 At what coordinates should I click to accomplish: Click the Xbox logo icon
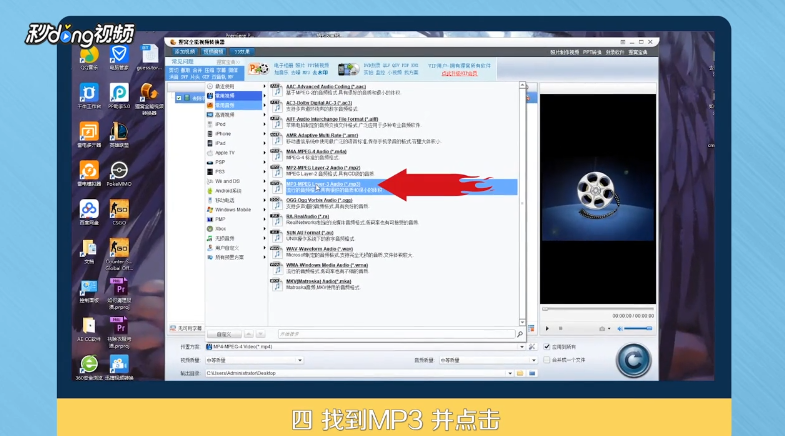tap(210, 229)
